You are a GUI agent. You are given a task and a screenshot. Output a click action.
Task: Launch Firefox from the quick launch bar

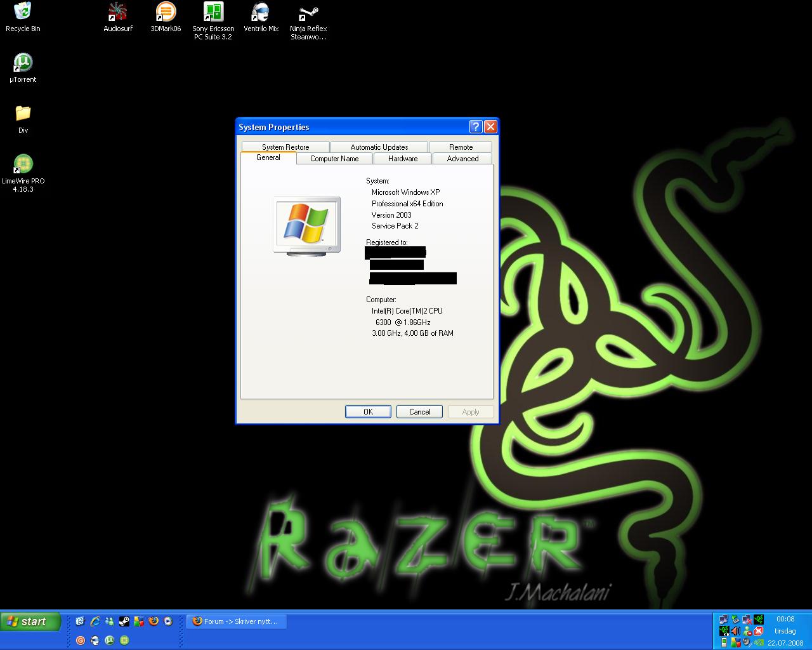pos(154,621)
